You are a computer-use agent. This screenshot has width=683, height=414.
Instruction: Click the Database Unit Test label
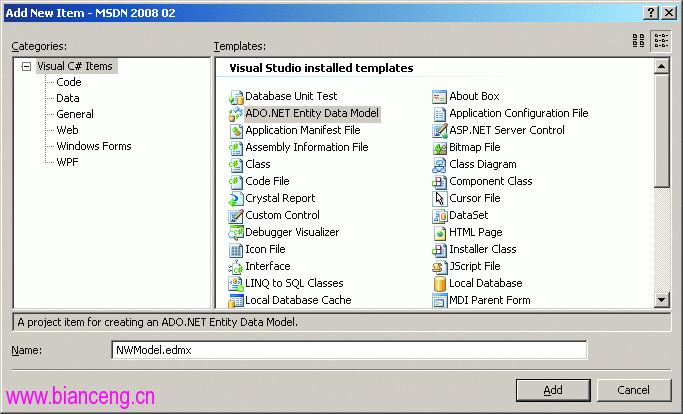point(291,96)
